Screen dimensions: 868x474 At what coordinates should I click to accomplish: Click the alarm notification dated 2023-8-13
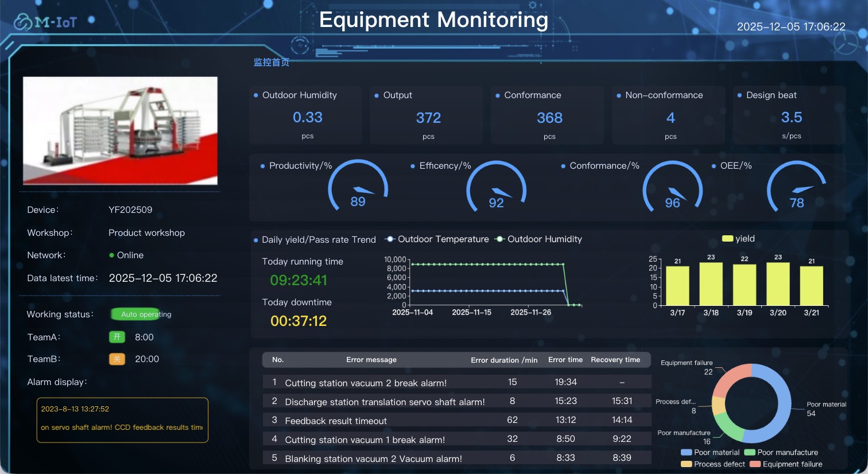(122, 420)
